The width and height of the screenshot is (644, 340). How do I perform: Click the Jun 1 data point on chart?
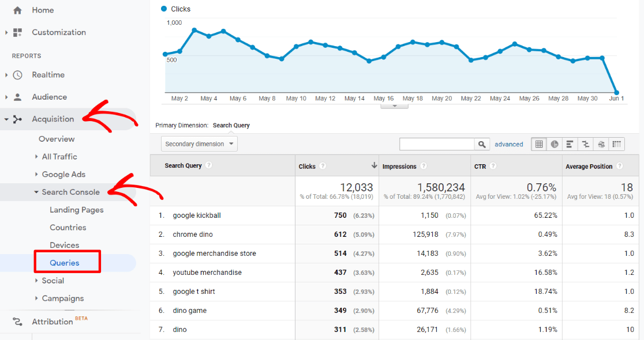pyautogui.click(x=616, y=93)
